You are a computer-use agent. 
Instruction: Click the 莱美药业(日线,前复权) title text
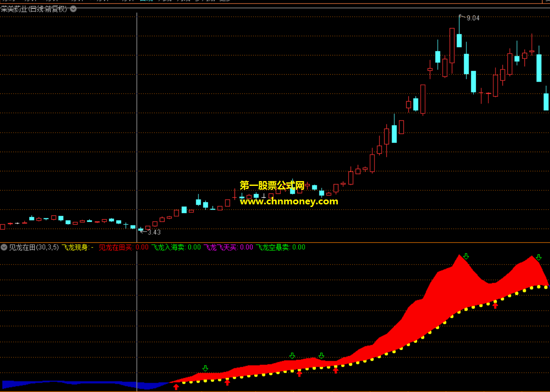[34, 8]
